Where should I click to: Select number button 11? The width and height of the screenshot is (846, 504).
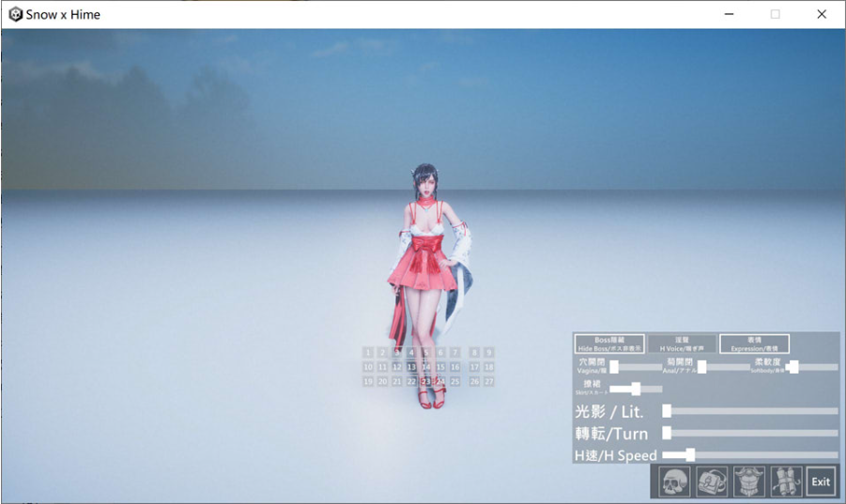tap(382, 367)
